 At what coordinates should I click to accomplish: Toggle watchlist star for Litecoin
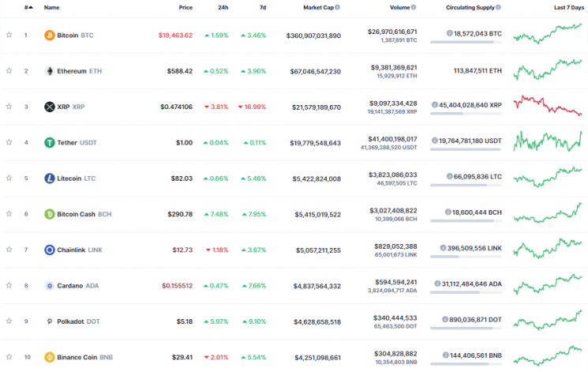point(9,178)
